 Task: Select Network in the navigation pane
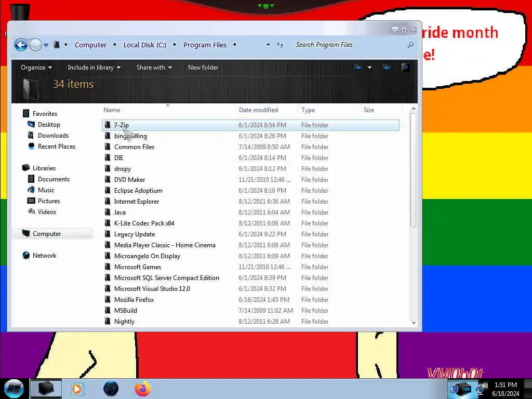tap(45, 256)
